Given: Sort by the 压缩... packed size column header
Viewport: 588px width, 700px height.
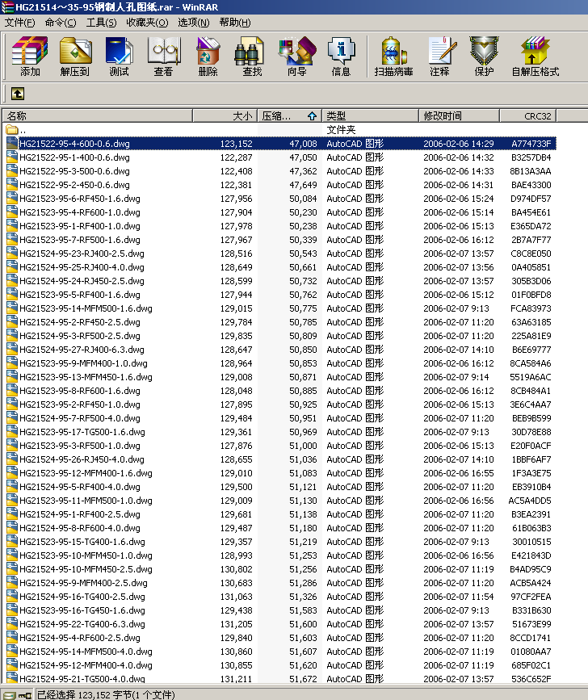Looking at the screenshot, I should 289,115.
